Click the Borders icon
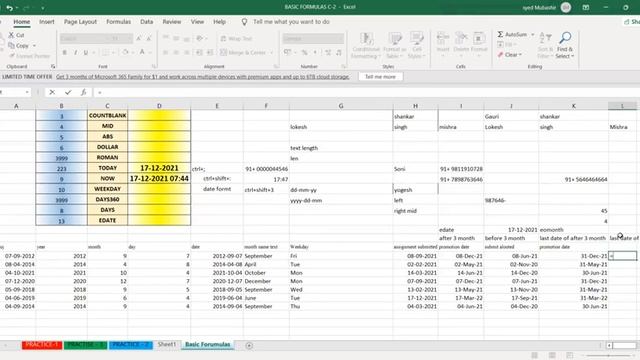This screenshot has width=640, height=360. coord(105,52)
